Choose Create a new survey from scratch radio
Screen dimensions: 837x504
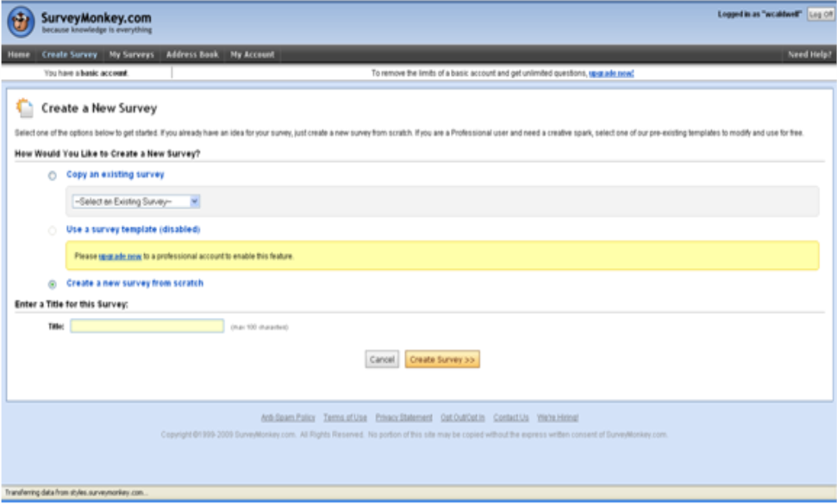(x=53, y=283)
